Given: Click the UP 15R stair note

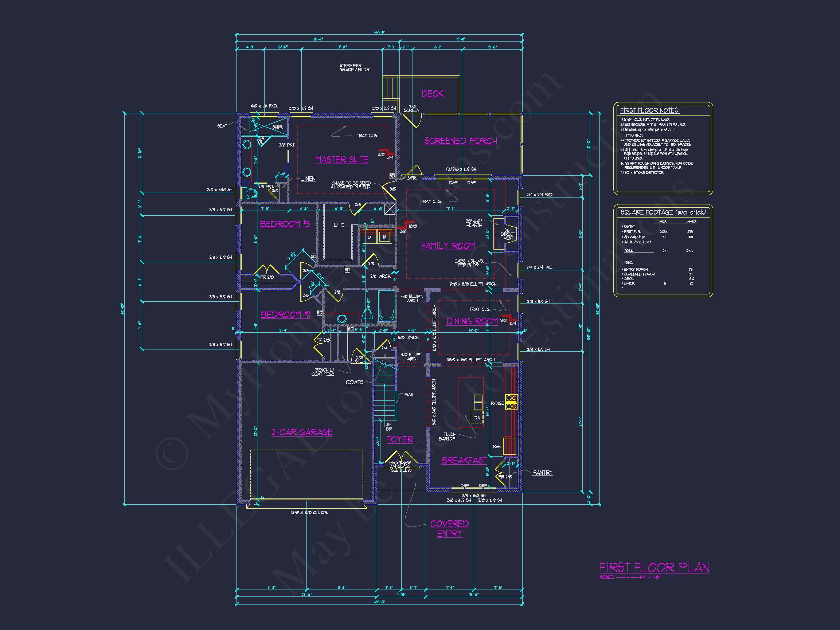Looking at the screenshot, I should pyautogui.click(x=388, y=427).
